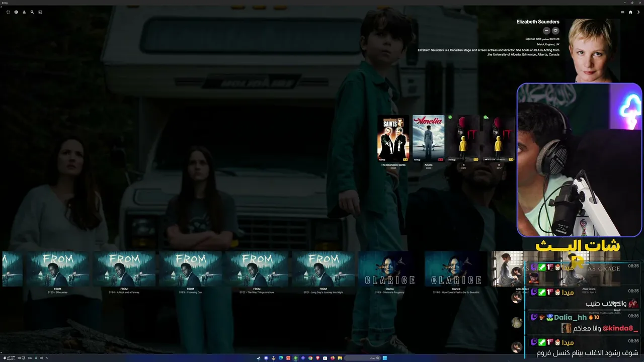Click the 'The Boondock Saints' title text
This screenshot has height=362, width=644.
[393, 165]
